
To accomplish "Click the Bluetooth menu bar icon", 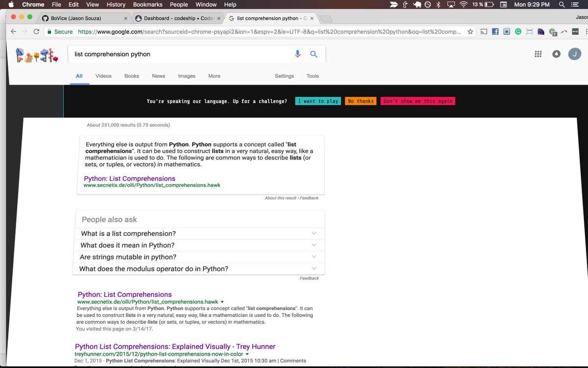I will [x=439, y=4].
